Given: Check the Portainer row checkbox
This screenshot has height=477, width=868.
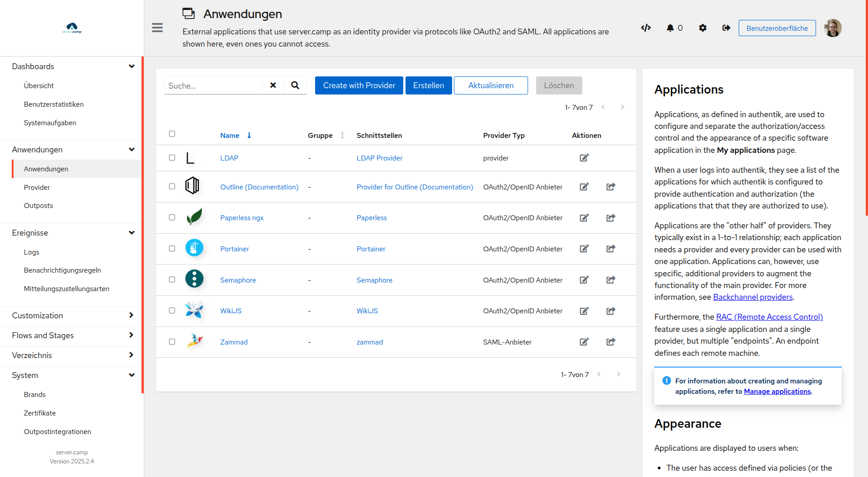Looking at the screenshot, I should coord(172,249).
